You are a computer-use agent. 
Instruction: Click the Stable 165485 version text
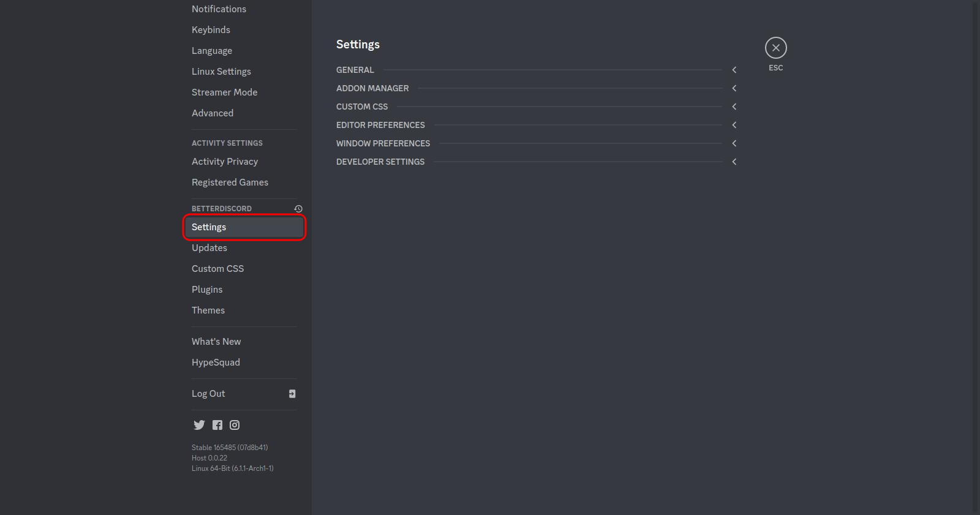[x=230, y=448]
